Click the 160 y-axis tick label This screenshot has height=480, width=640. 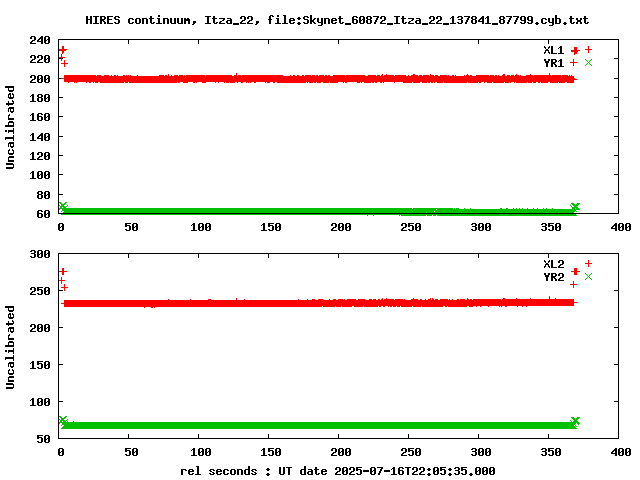(x=40, y=117)
